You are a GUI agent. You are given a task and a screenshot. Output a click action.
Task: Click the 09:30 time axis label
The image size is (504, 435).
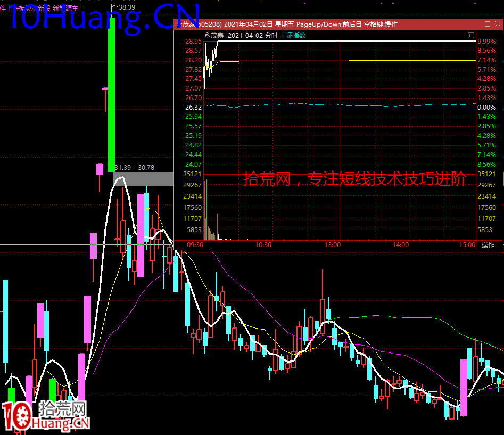(195, 245)
